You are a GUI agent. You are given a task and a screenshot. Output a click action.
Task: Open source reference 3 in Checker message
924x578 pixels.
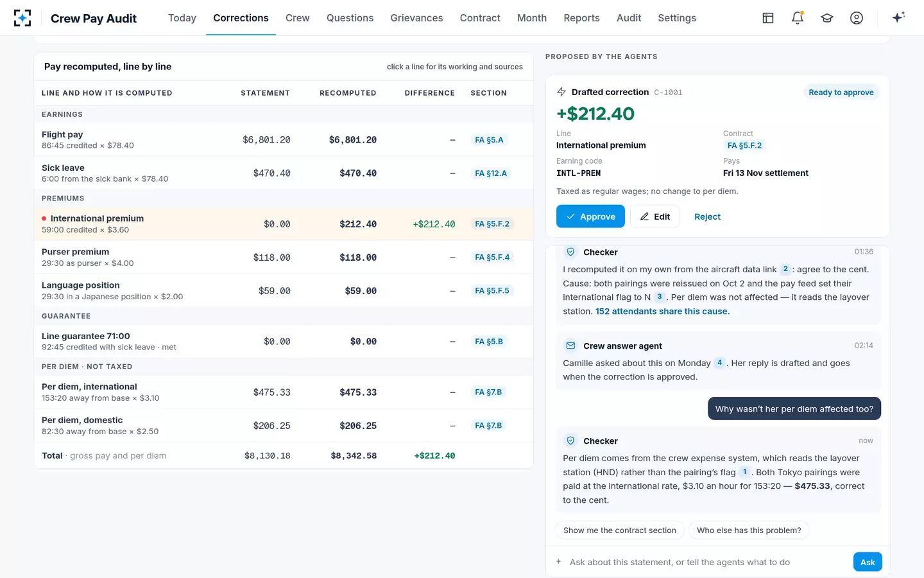pos(659,297)
